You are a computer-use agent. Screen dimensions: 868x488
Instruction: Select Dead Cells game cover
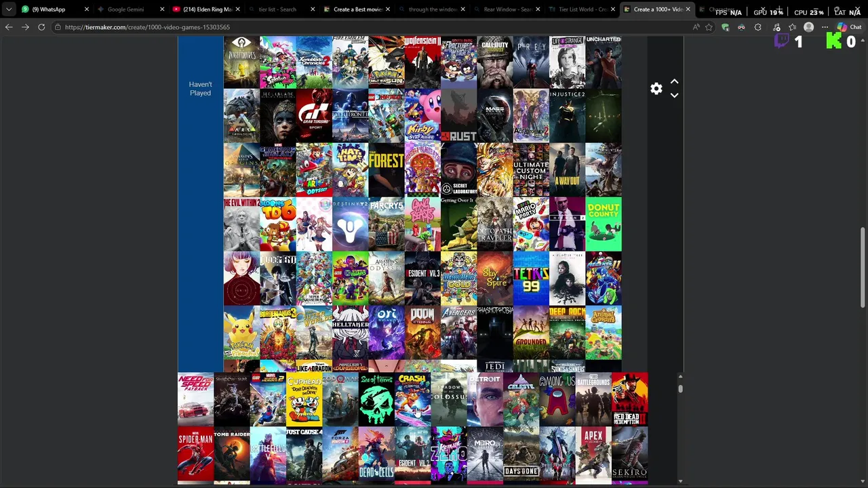(x=376, y=453)
